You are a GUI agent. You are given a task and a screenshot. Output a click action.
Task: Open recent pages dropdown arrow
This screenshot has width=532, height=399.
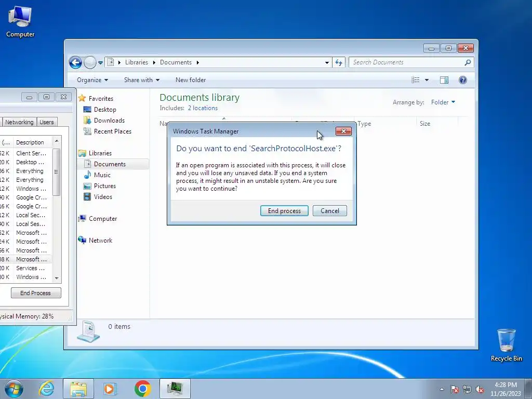[x=100, y=63]
